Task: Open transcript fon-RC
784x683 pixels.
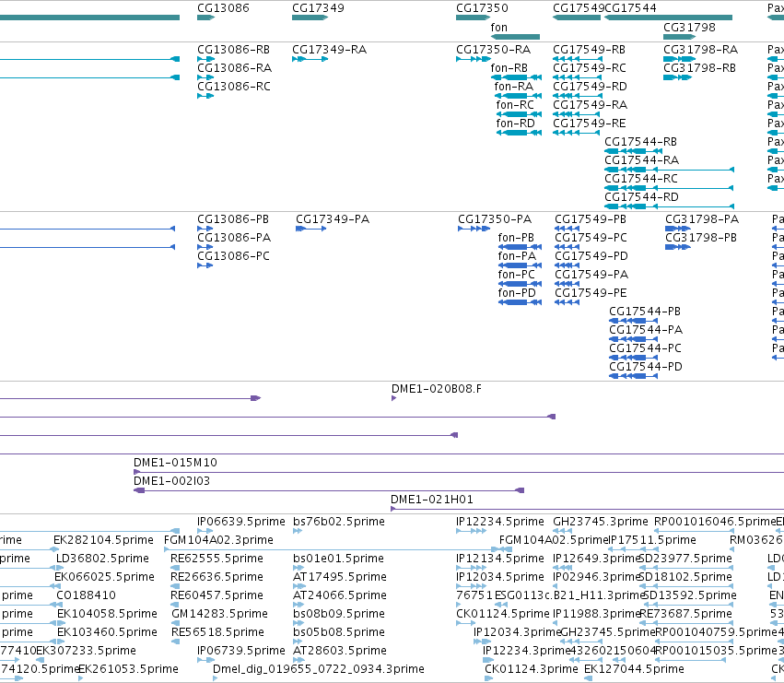Action: point(515,105)
